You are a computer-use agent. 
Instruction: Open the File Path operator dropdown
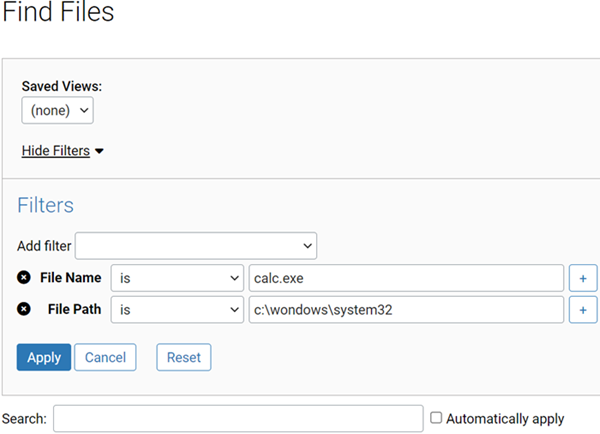point(177,310)
